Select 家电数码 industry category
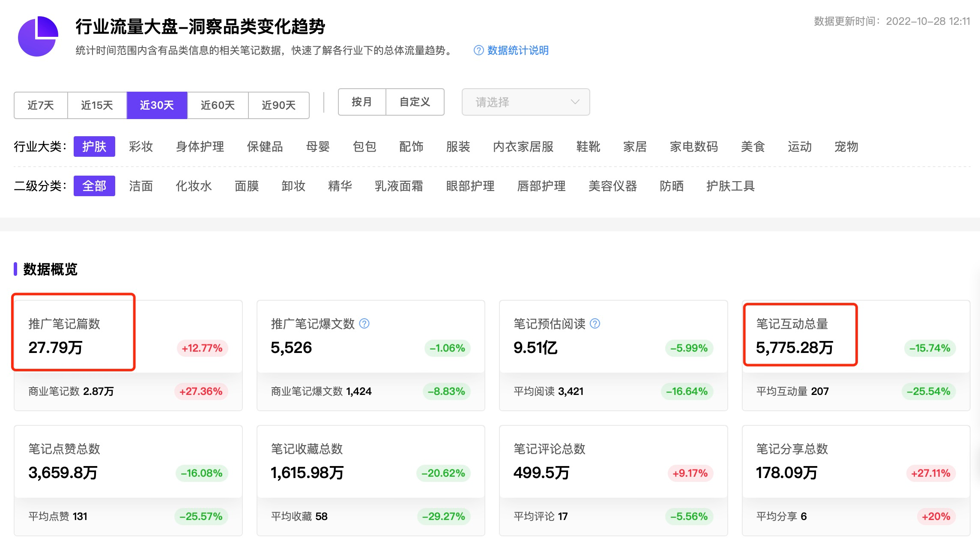The image size is (980, 538). coord(694,146)
